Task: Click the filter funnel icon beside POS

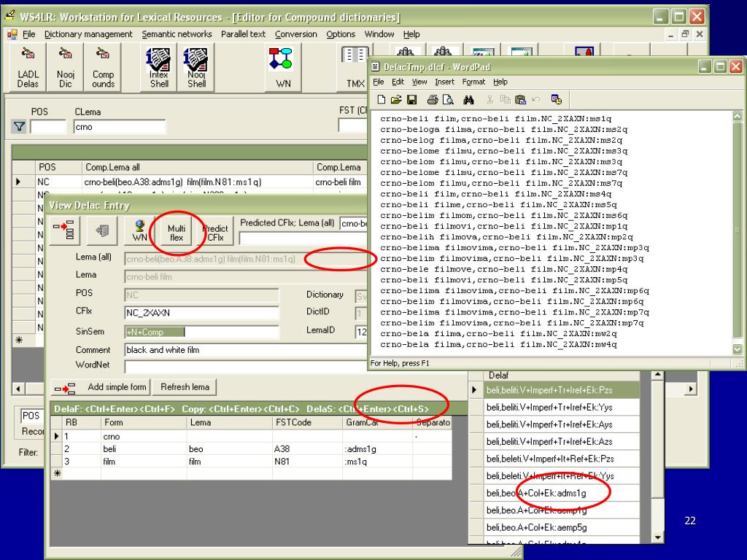Action: pyautogui.click(x=19, y=127)
